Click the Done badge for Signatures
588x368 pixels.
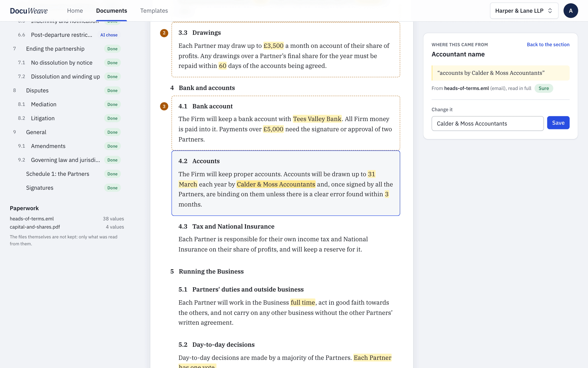coord(112,188)
